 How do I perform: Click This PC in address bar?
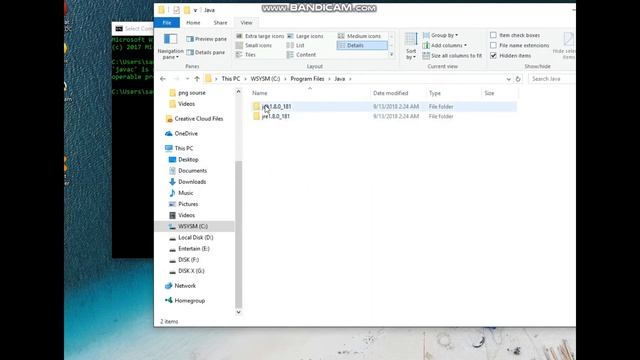coord(231,79)
